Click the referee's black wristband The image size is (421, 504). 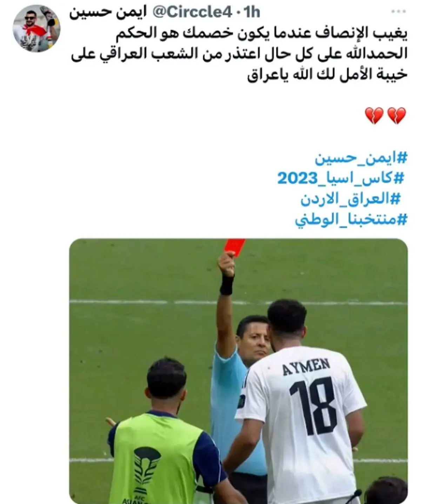(x=227, y=285)
